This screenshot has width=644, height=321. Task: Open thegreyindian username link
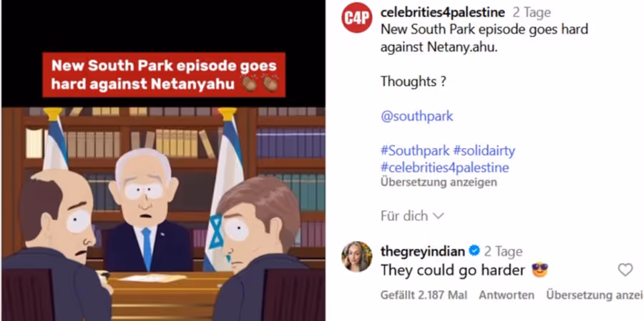click(x=423, y=251)
